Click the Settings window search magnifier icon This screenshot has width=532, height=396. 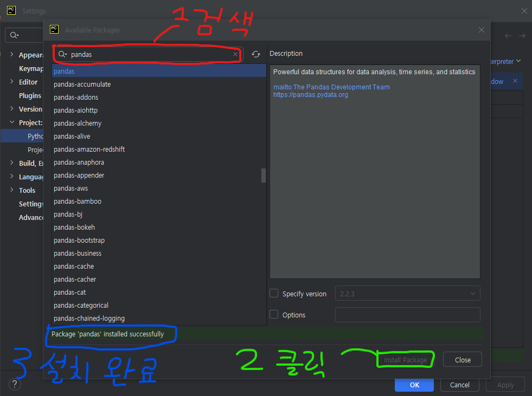14,35
